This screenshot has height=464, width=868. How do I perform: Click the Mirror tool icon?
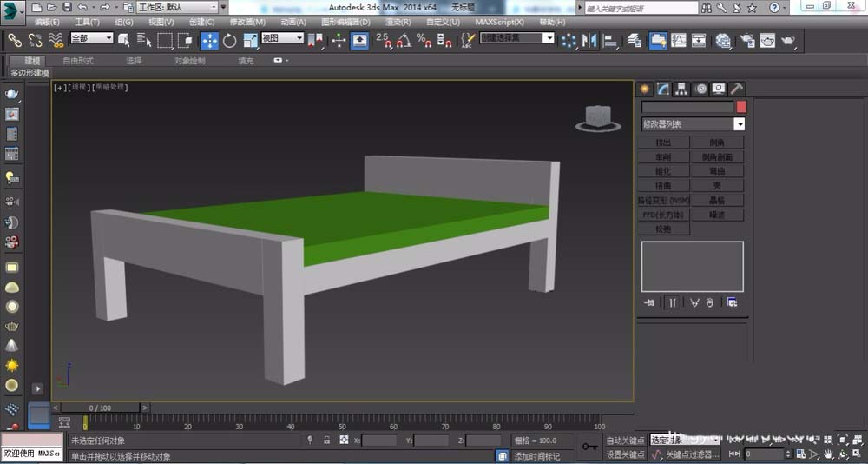(590, 40)
